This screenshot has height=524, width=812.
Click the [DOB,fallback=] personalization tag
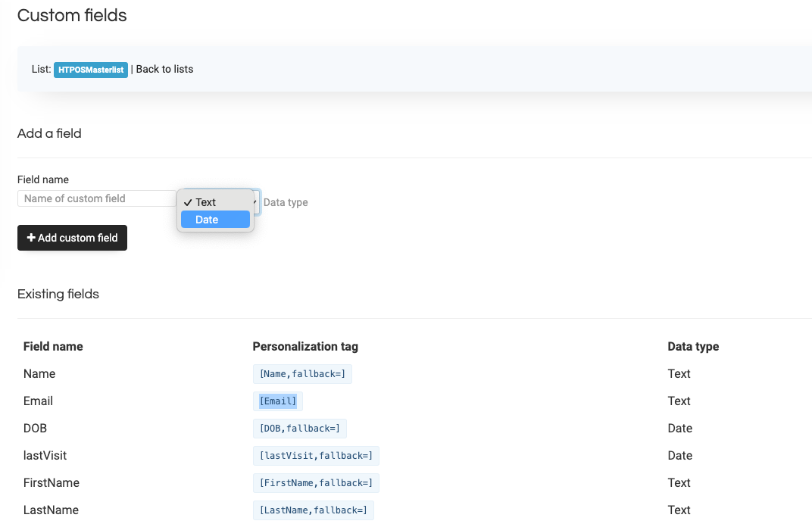click(300, 429)
